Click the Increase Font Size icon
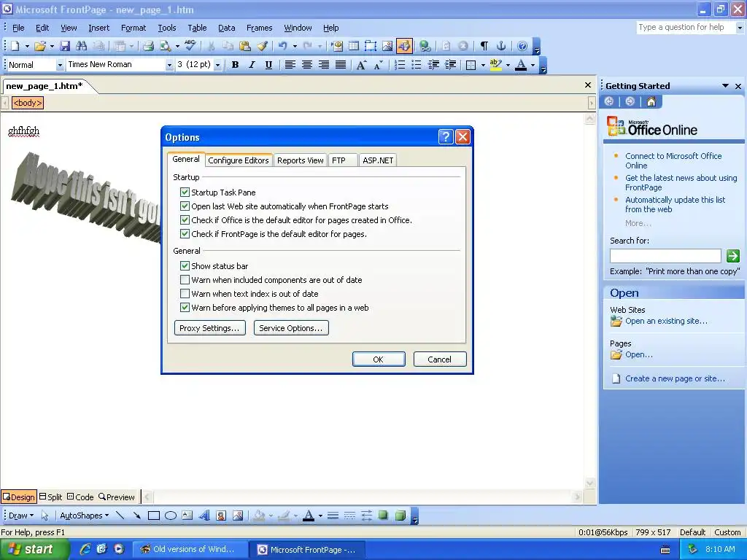 tap(362, 65)
